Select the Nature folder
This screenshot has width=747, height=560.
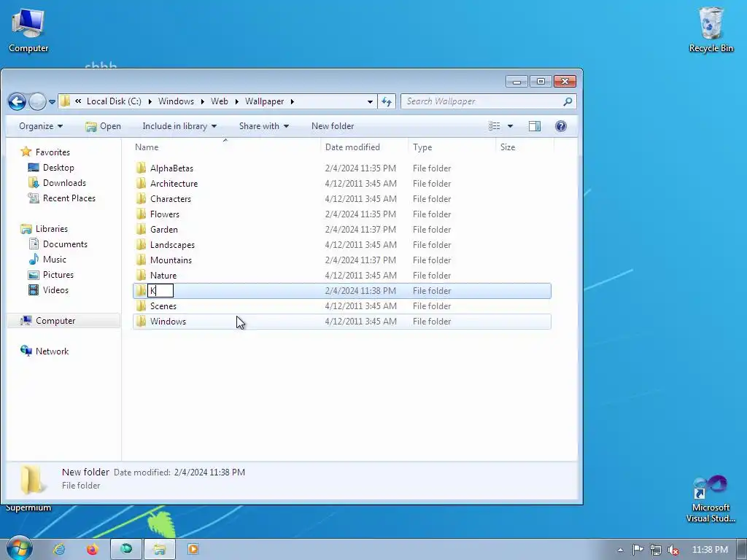click(341, 275)
